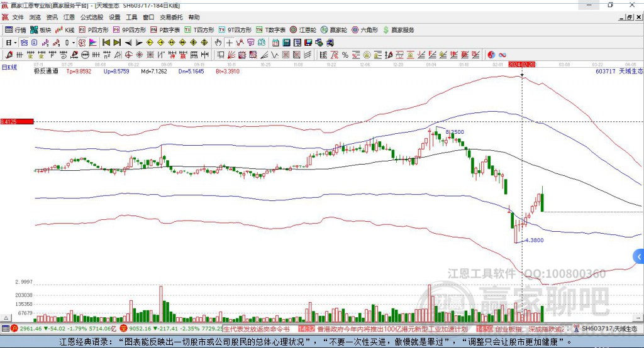Open the T数字表 time number table
The height and width of the screenshot is (348, 644).
(270, 30)
